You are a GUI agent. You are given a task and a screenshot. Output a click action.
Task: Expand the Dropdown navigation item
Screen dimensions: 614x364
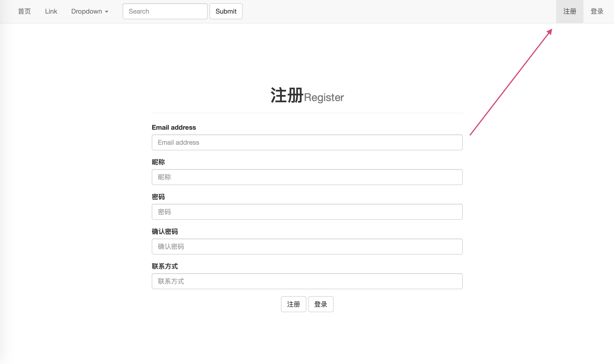pyautogui.click(x=89, y=11)
